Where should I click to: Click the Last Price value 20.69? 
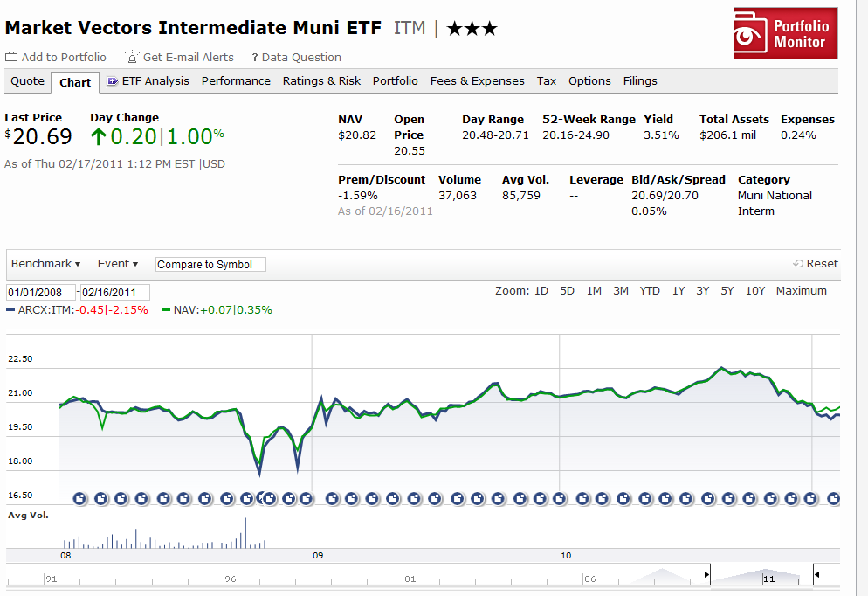pos(42,137)
